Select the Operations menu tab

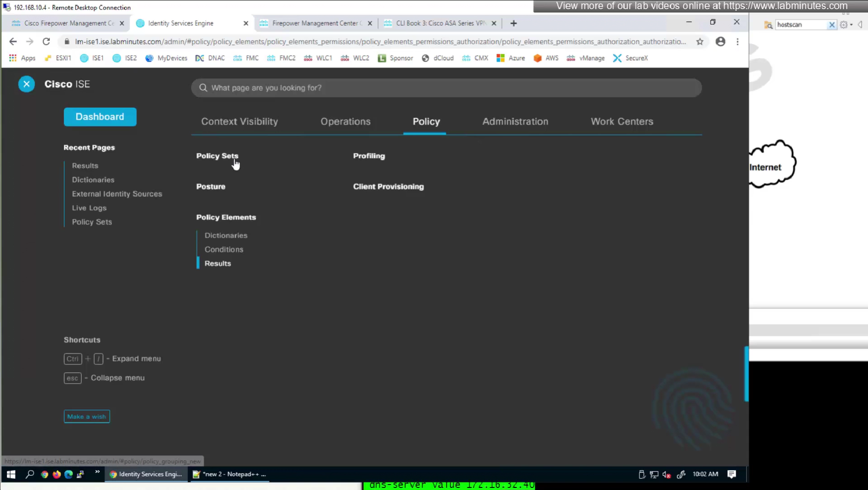coord(345,122)
